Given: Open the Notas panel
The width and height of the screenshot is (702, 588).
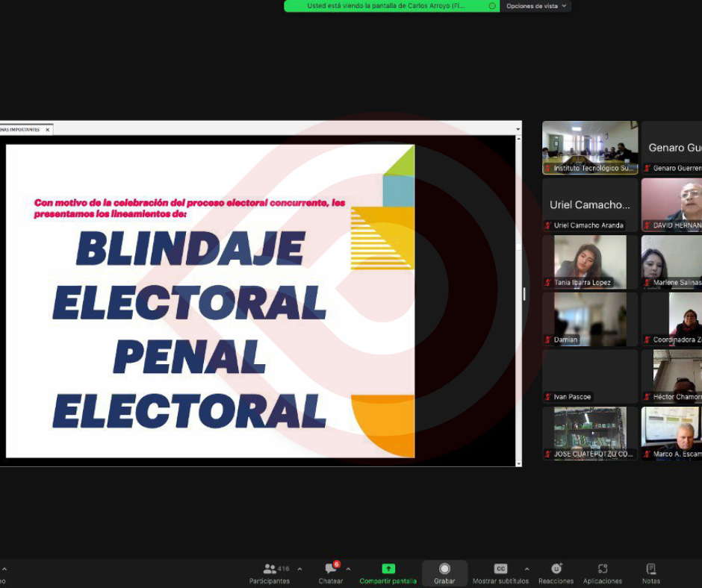Looking at the screenshot, I should 650,573.
